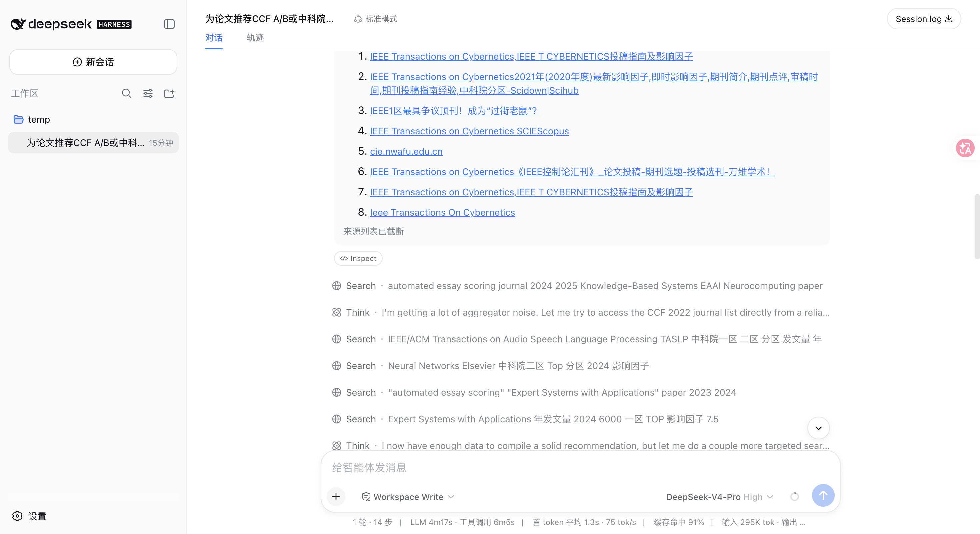Click the deepseek whale logo
The width and height of the screenshot is (980, 534).
[18, 24]
